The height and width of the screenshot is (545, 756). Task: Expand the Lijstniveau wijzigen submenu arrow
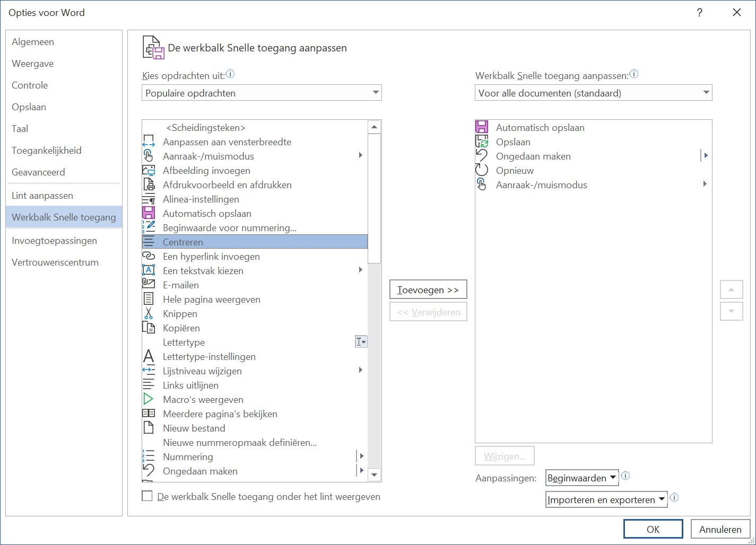(361, 370)
